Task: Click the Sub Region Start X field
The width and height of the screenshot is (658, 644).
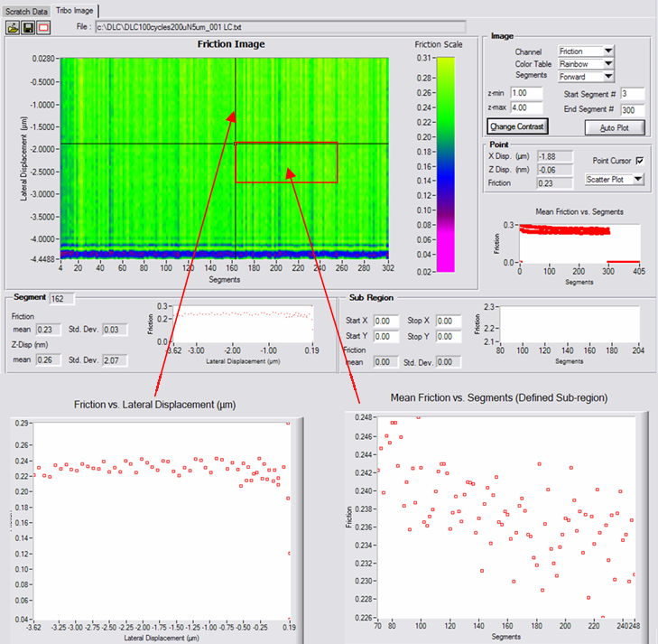Action: click(386, 321)
